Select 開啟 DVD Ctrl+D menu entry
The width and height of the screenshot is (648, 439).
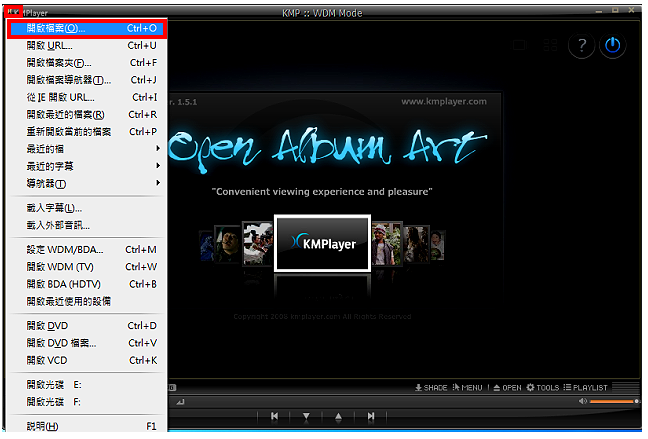pos(87,326)
